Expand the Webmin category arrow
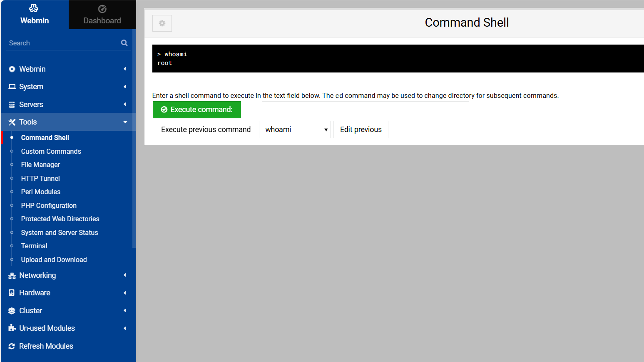Screen dimensions: 644x362 click(125, 69)
